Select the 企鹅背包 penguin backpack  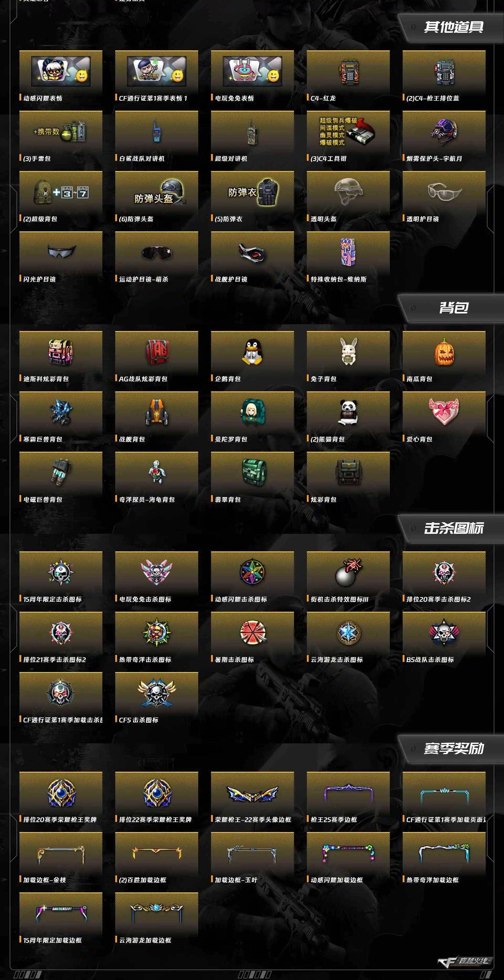pos(252,352)
